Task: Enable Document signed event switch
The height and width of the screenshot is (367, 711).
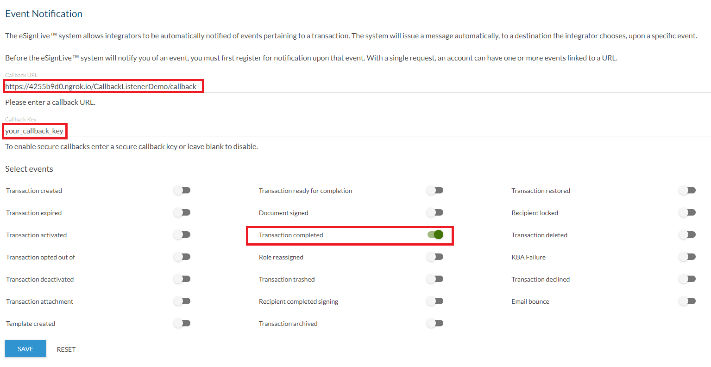Action: [x=435, y=213]
